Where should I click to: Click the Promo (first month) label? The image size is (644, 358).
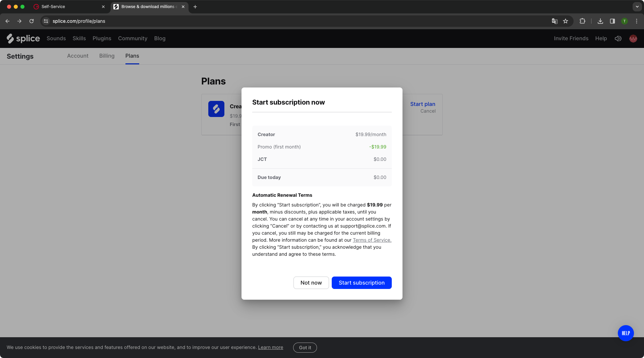tap(279, 147)
